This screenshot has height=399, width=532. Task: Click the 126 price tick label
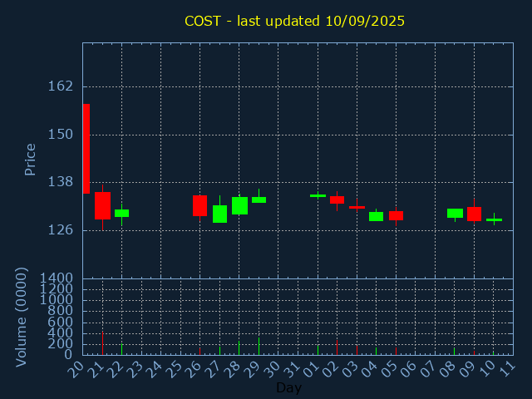coord(61,230)
